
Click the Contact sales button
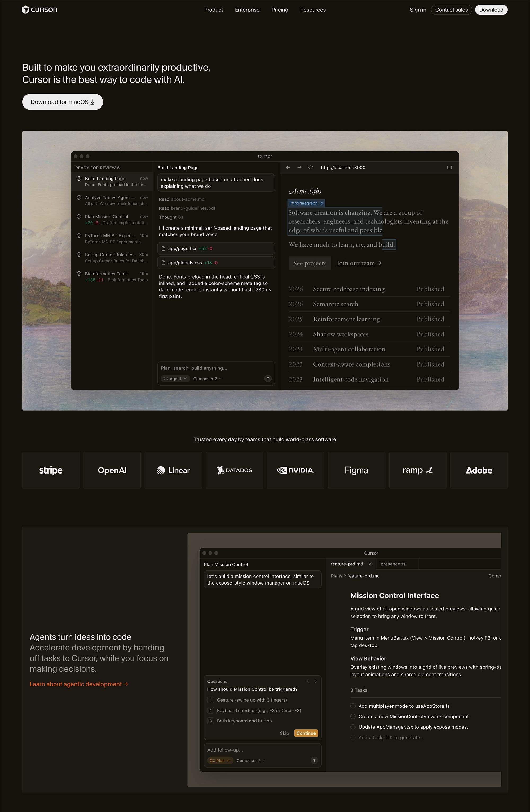tap(452, 10)
